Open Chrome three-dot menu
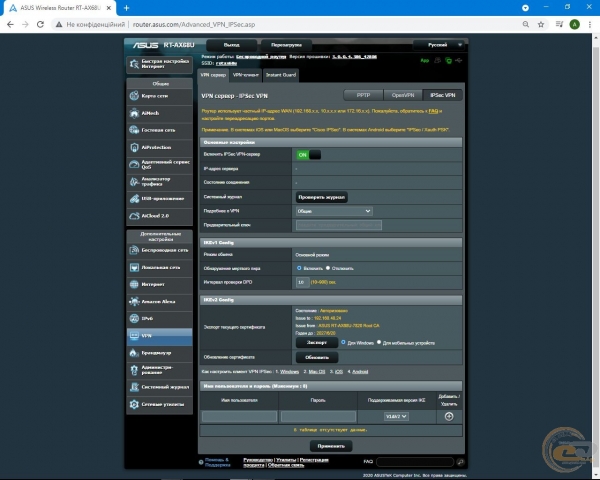Viewport: 600px width, 480px height. [x=590, y=24]
